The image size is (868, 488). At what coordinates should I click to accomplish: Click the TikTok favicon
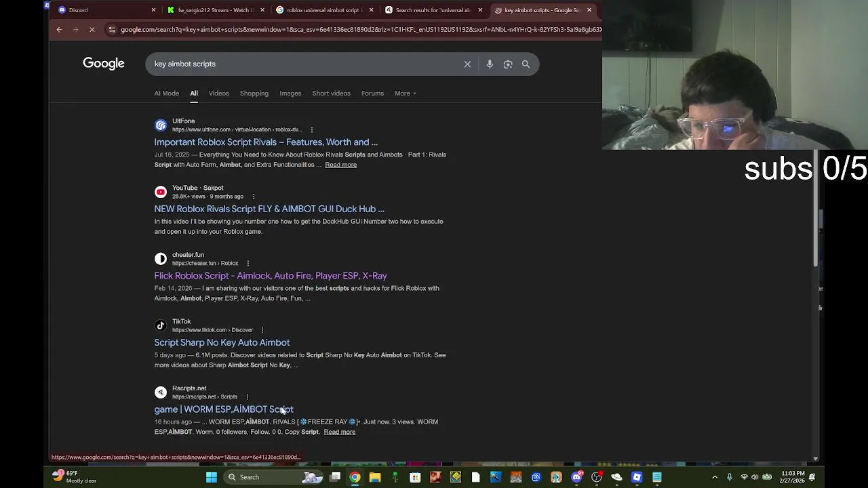(161, 325)
